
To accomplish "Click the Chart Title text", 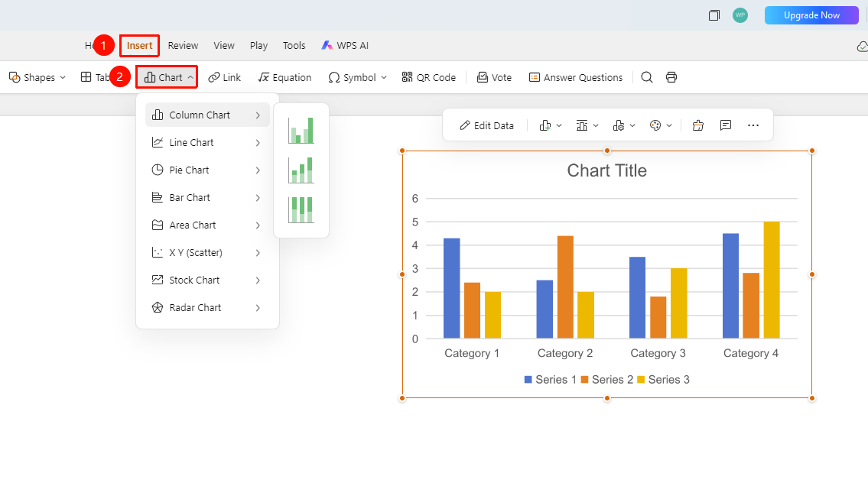I will 606,171.
